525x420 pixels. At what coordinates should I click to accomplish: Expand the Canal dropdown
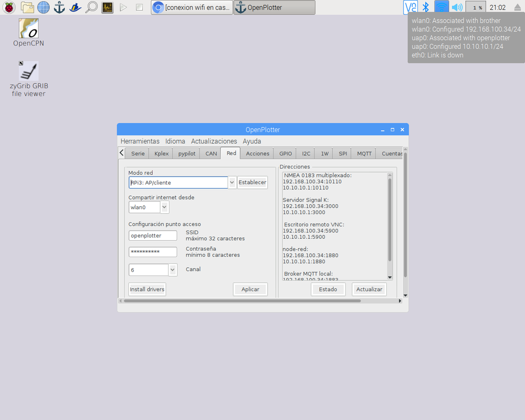pyautogui.click(x=172, y=270)
